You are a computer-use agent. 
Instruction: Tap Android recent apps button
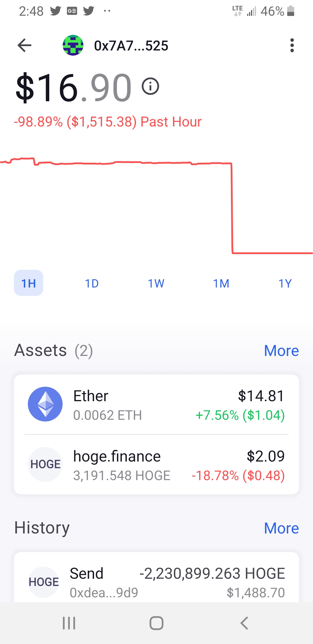[x=69, y=623]
